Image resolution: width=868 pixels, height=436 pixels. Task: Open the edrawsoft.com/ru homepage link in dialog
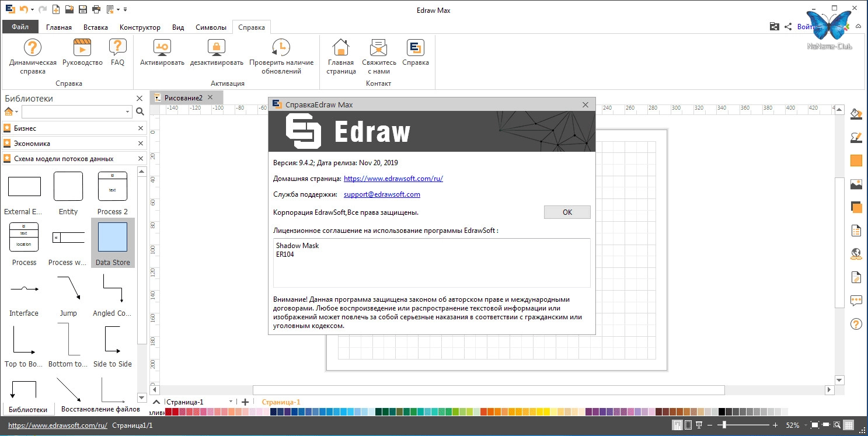pyautogui.click(x=393, y=179)
